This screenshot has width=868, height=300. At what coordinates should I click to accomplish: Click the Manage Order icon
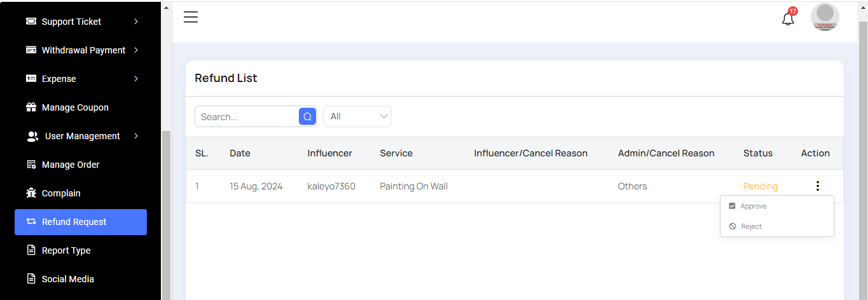[x=31, y=165]
